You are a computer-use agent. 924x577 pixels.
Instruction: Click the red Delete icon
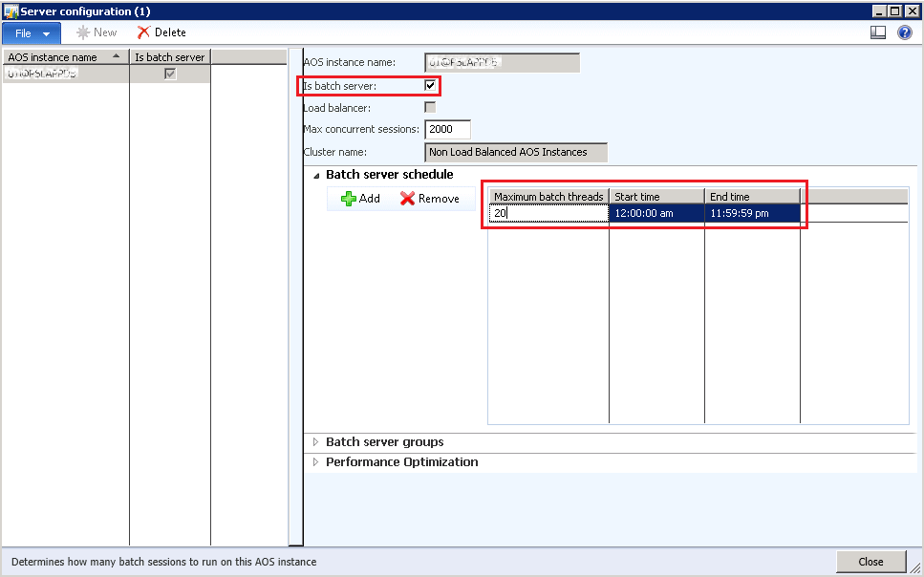(x=143, y=32)
